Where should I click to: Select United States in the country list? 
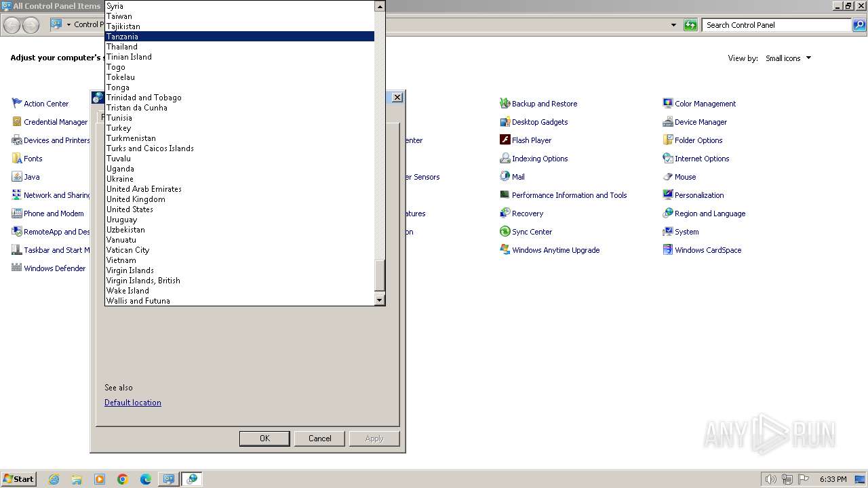coord(239,209)
